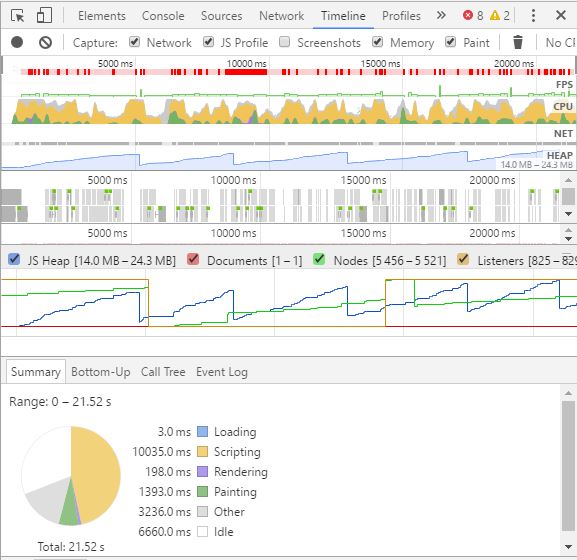Toggle the device toolbar icon

[x=44, y=16]
